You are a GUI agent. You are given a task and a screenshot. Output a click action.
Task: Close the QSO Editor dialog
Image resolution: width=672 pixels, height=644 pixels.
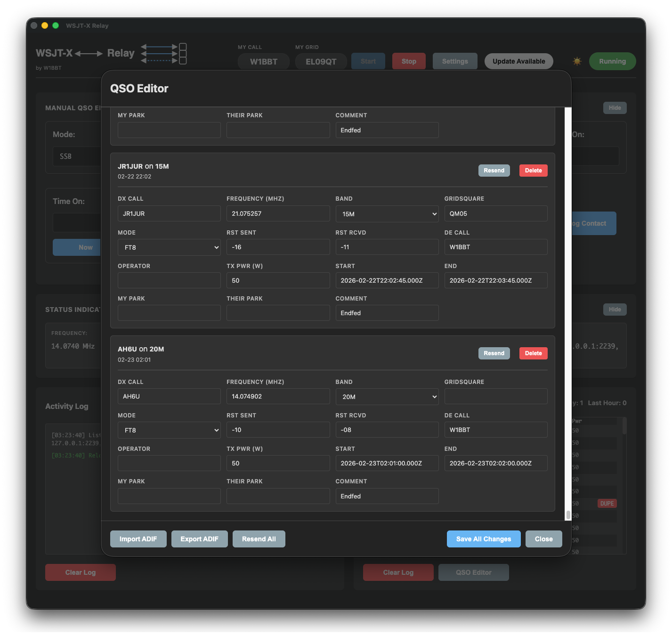(543, 538)
